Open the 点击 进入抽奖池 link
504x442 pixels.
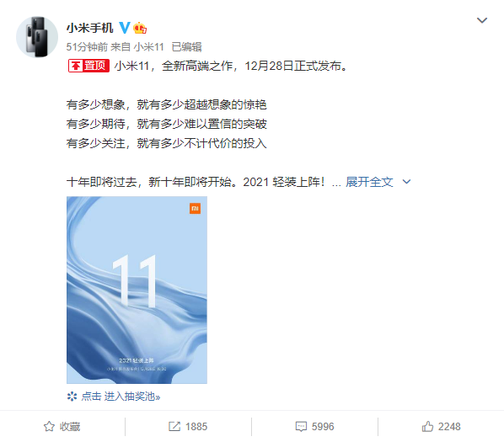coord(121,397)
